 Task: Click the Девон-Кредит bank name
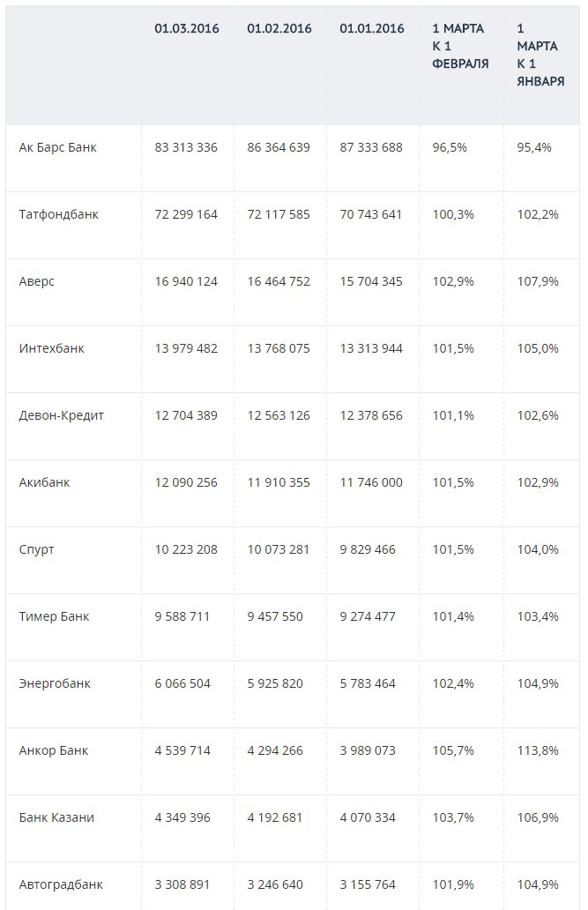coord(62,415)
